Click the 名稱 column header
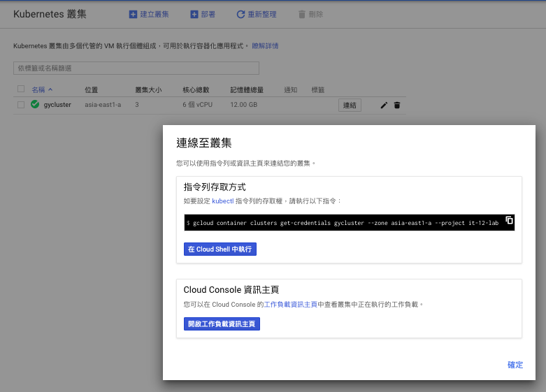 pyautogui.click(x=38, y=89)
